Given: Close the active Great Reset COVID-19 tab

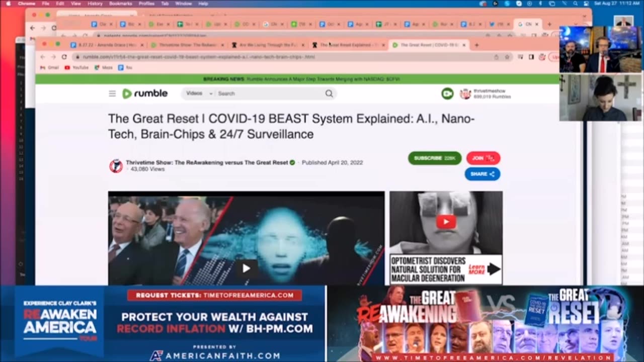Looking at the screenshot, I should coord(464,45).
